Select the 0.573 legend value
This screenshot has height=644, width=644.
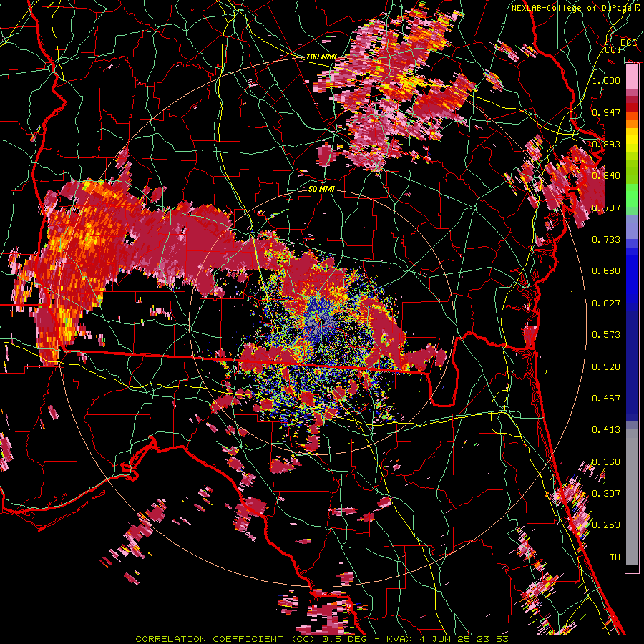(606, 334)
